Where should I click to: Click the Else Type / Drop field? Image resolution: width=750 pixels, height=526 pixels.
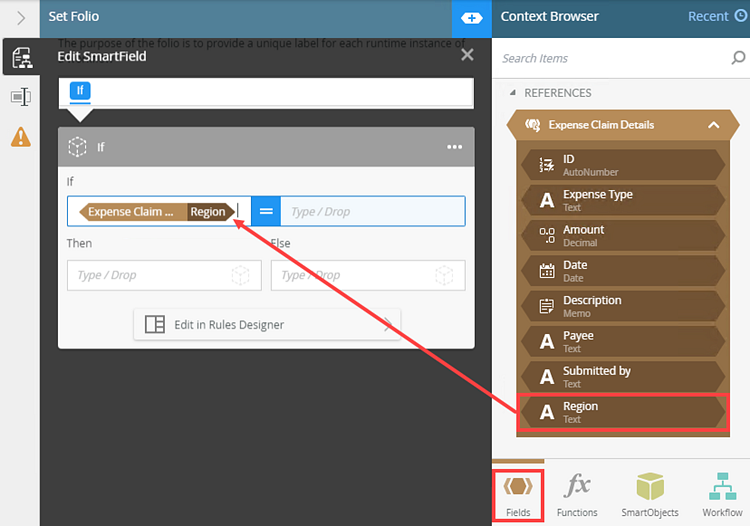368,275
